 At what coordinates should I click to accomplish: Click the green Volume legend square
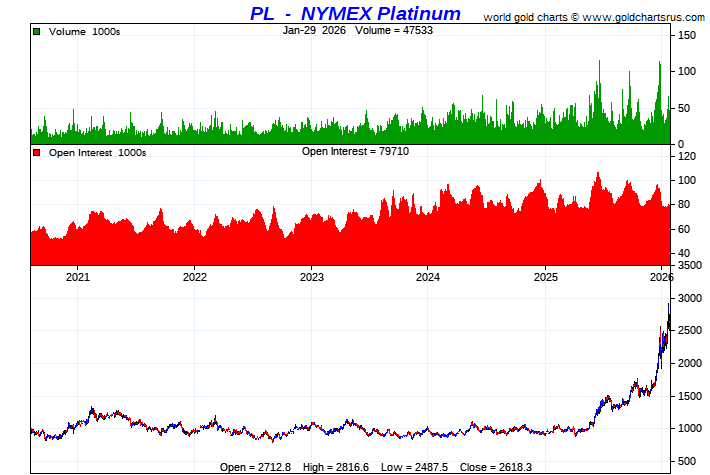point(37,32)
